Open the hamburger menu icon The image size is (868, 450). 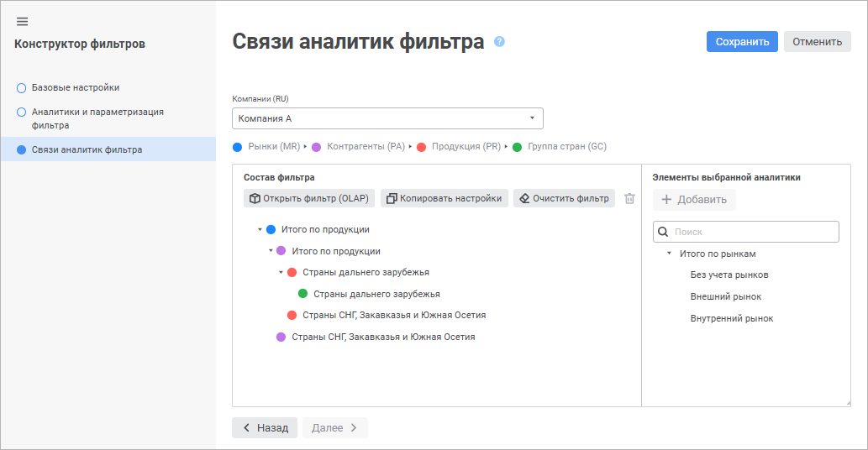click(x=22, y=22)
